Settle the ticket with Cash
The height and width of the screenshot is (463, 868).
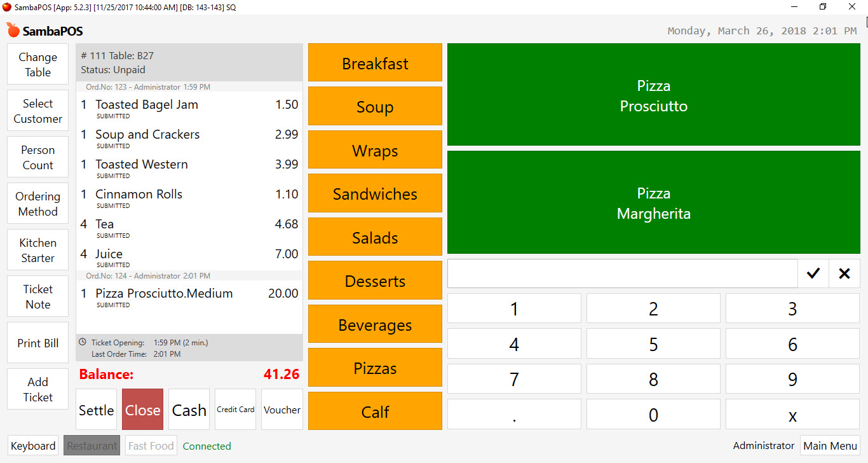(189, 410)
